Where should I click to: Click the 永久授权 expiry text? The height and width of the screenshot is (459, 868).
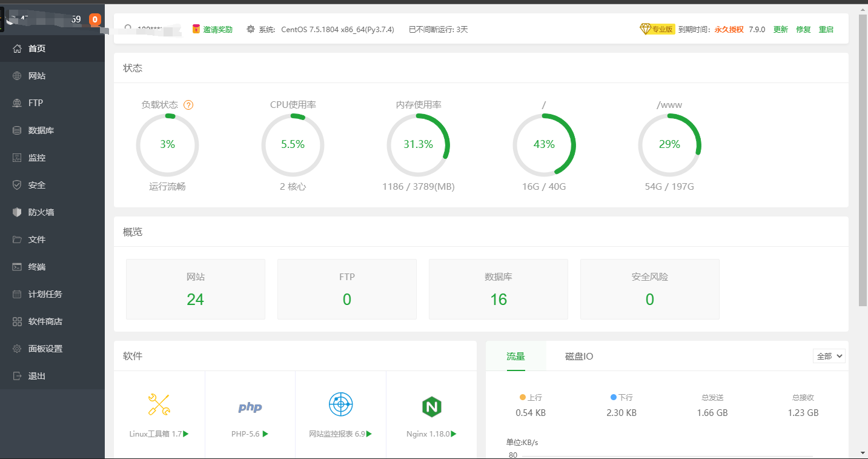(729, 29)
